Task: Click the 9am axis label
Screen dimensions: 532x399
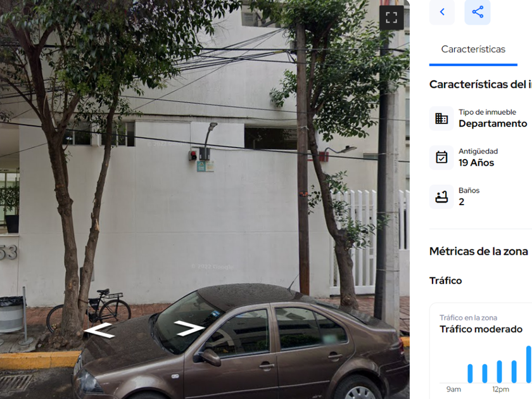Action: [453, 389]
